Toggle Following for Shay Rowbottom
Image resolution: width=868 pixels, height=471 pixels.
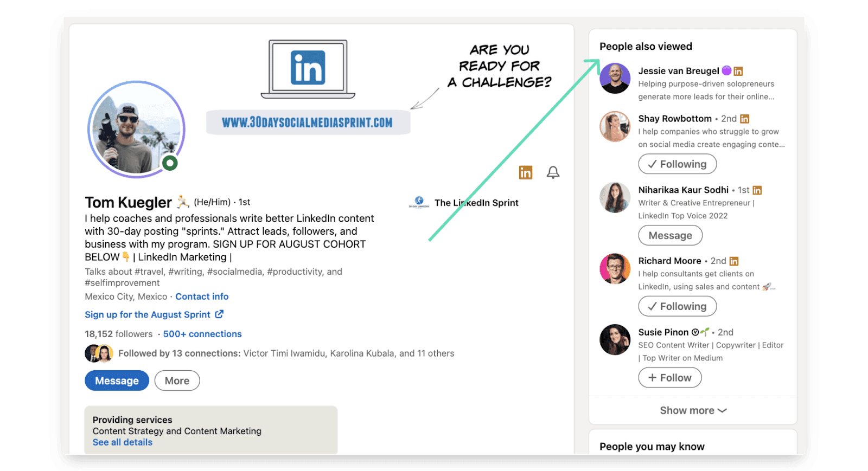(677, 164)
